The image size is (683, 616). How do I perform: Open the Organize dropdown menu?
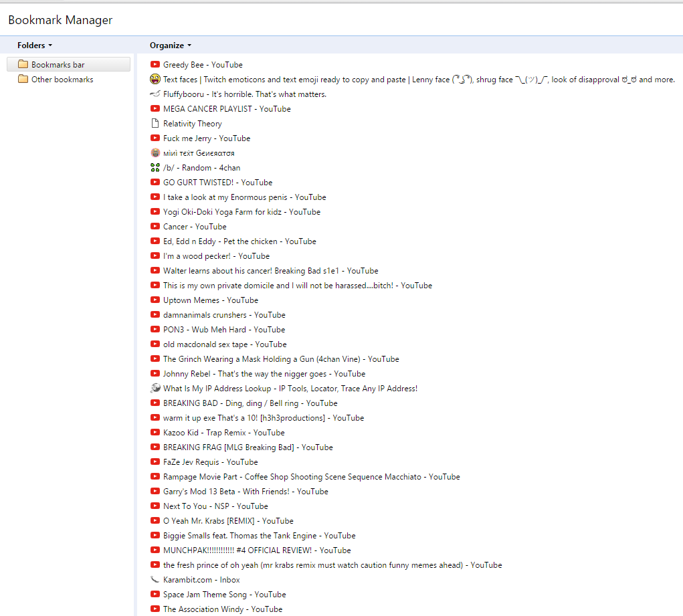point(171,45)
